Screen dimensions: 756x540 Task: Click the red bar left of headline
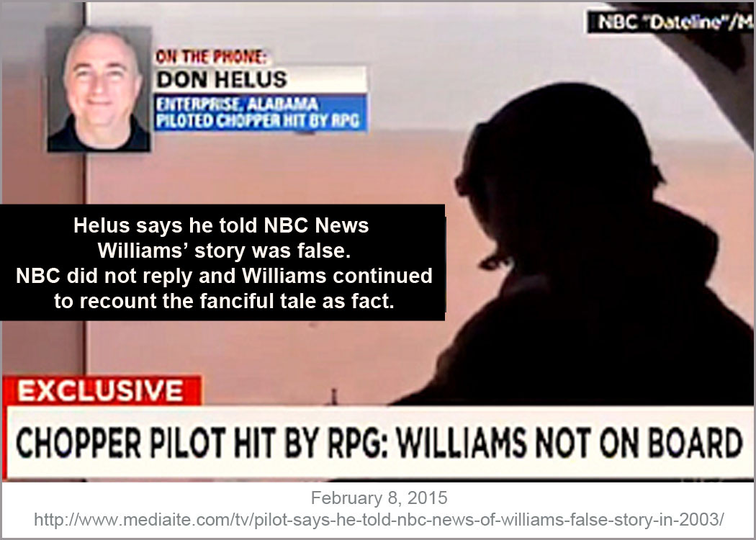(x=5, y=443)
